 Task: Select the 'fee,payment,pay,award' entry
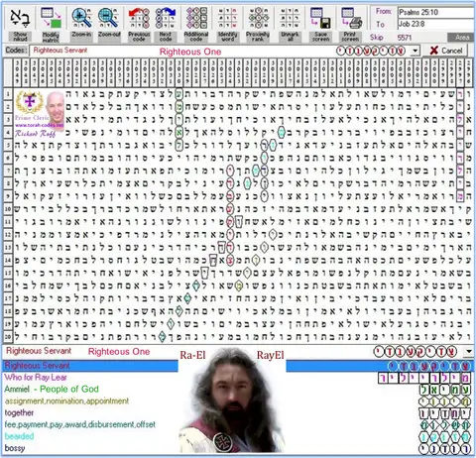(79, 424)
